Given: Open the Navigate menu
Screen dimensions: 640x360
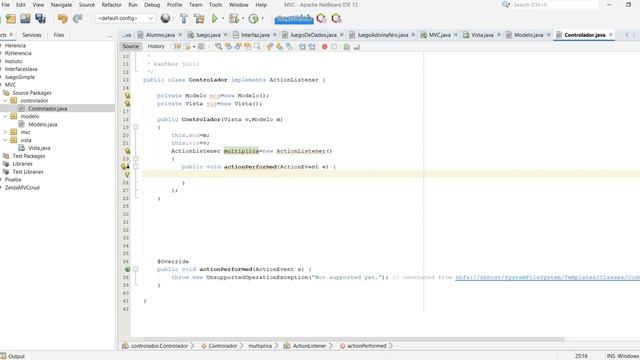Looking at the screenshot, I should click(x=61, y=5).
